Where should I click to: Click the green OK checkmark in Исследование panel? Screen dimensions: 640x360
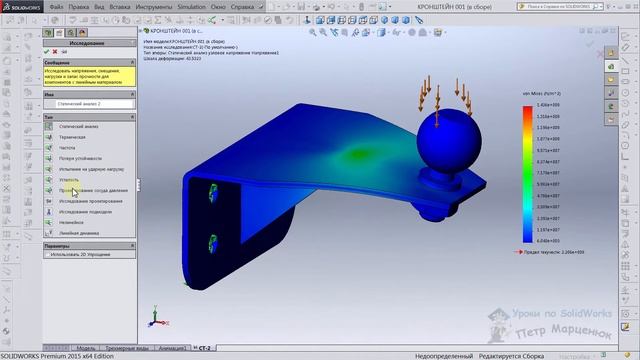click(x=47, y=52)
